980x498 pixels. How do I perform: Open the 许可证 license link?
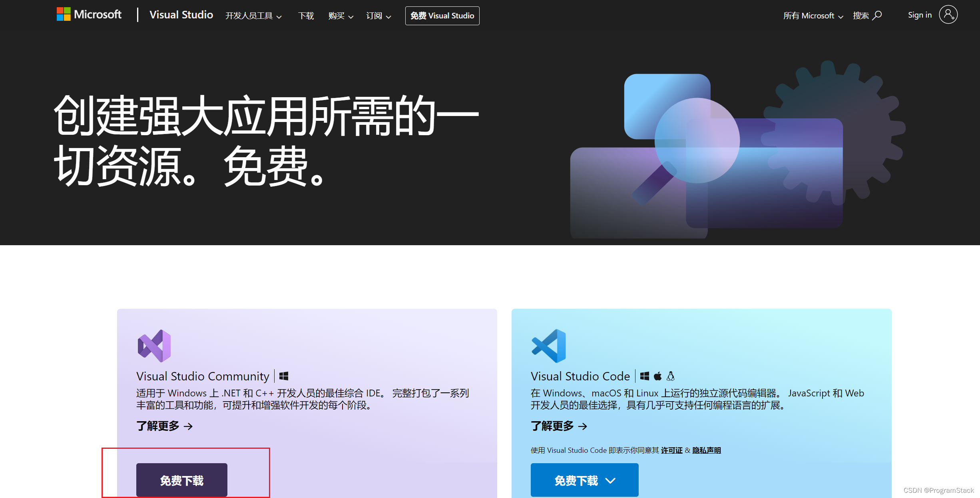[x=671, y=450]
